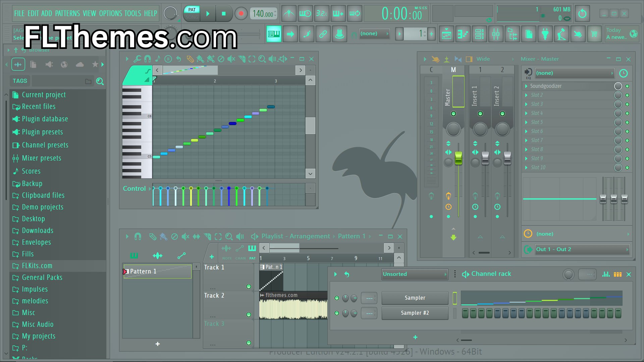The width and height of the screenshot is (644, 362).
Task: Open the mixer Wide layout menu
Action: 483,59
